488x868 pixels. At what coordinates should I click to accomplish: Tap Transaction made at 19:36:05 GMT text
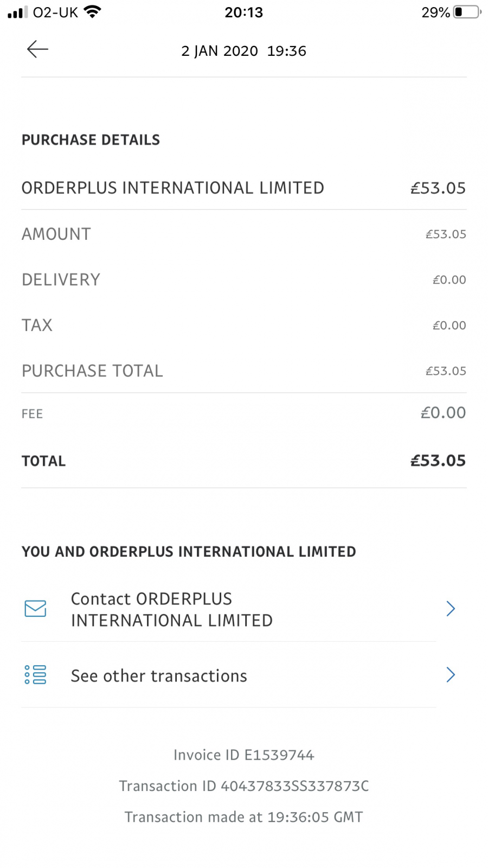click(244, 817)
